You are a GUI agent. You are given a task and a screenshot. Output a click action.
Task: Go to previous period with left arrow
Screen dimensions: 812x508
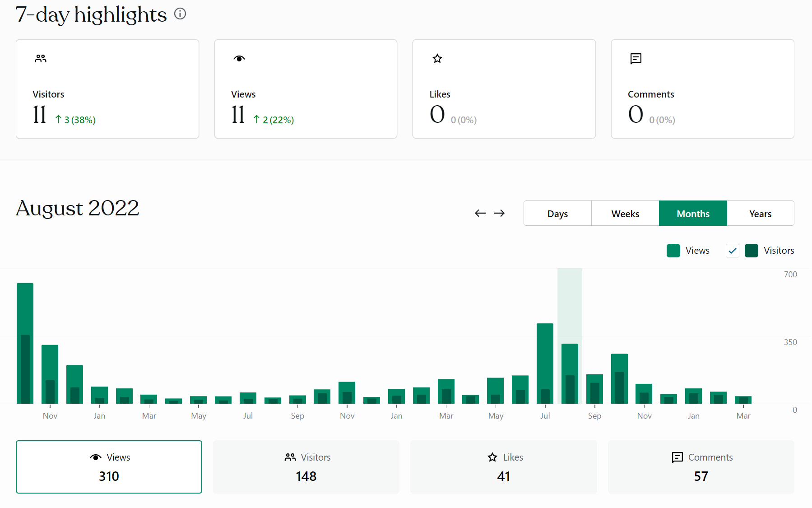click(480, 213)
